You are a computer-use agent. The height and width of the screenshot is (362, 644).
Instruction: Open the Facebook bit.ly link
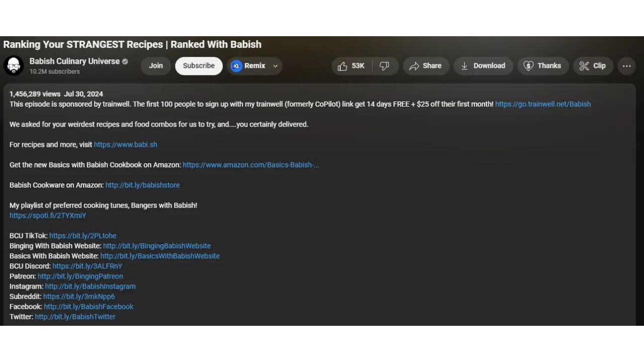point(89,306)
